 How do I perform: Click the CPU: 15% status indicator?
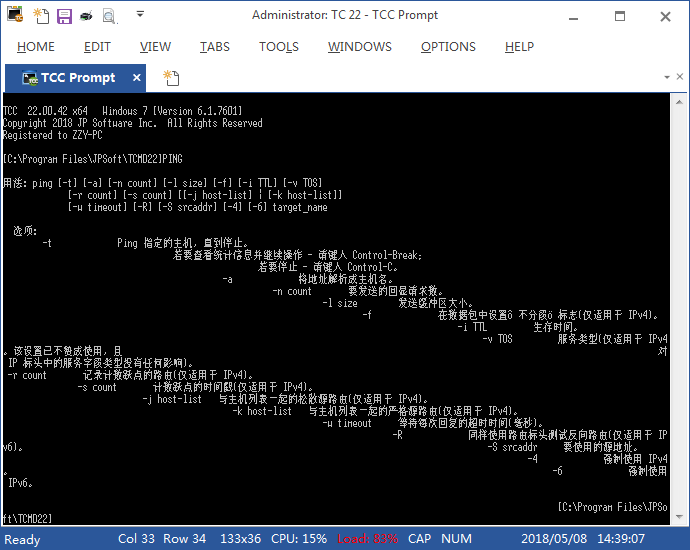299,539
